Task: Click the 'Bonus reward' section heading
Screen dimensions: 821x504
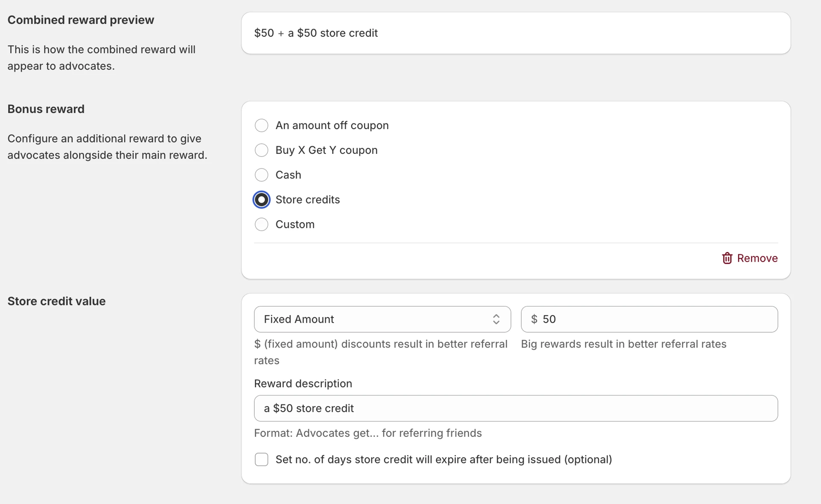Action: (46, 109)
